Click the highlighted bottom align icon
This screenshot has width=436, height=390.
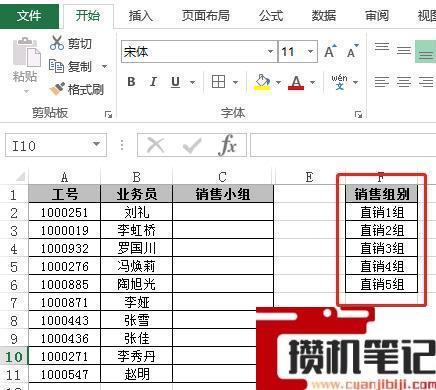click(426, 52)
